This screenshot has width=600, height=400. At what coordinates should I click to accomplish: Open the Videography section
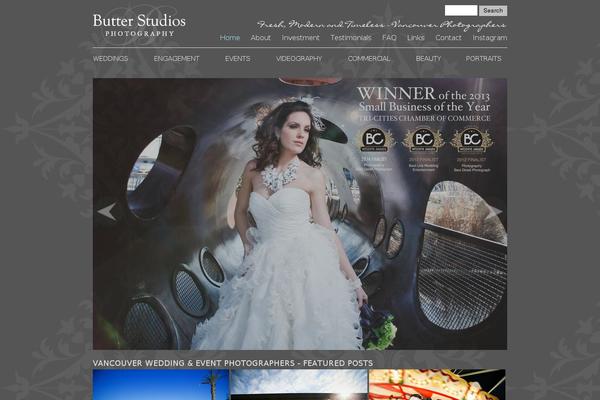click(299, 59)
